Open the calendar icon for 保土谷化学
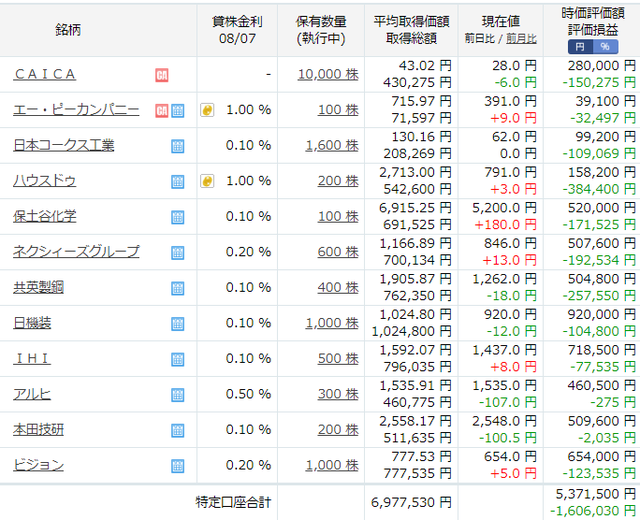640x520 pixels. 178,217
